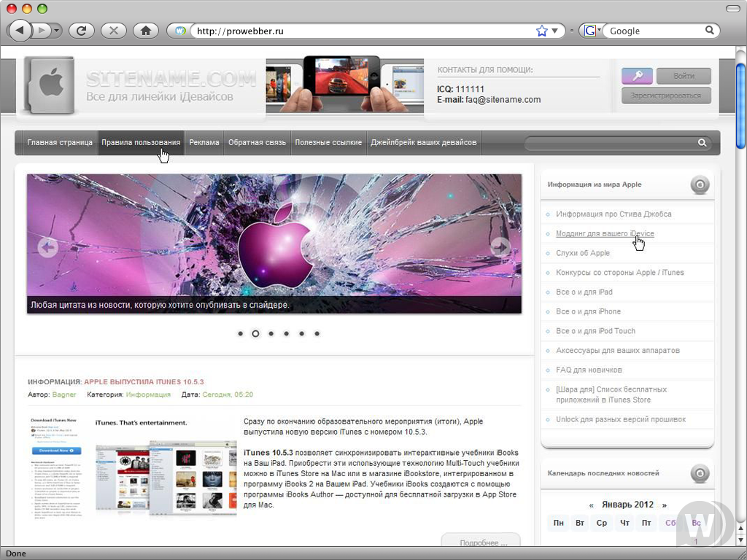Open address bar history dropdown arrow
747x560 pixels.
click(555, 31)
